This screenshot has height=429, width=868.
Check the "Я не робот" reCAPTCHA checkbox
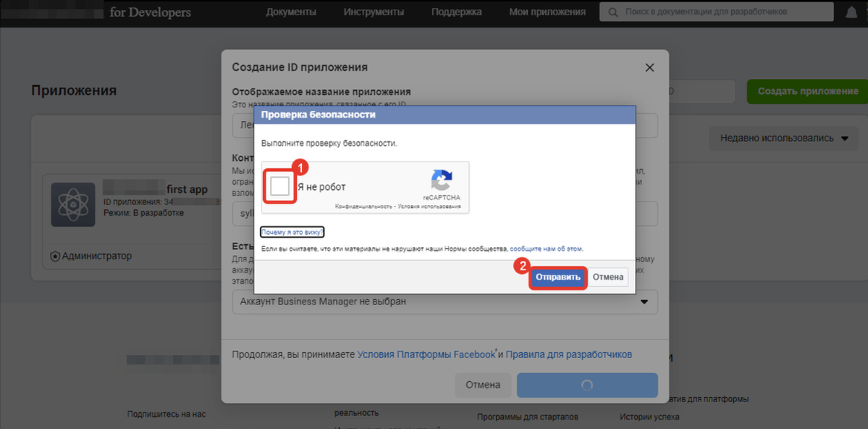coord(279,187)
